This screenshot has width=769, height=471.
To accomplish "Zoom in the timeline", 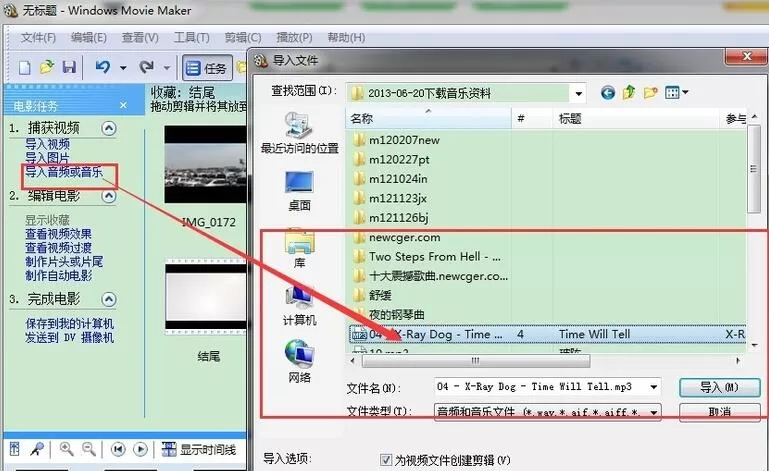I will (66, 448).
